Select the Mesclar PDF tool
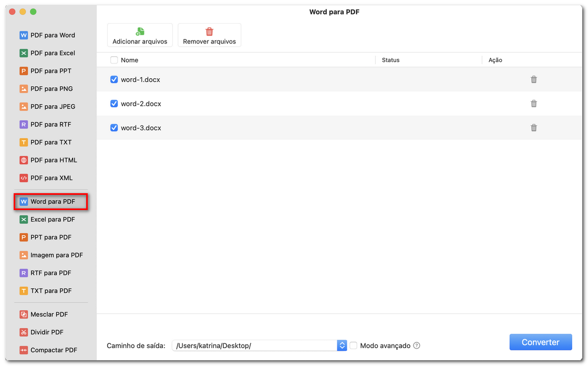This screenshot has height=366, width=588. 46,314
